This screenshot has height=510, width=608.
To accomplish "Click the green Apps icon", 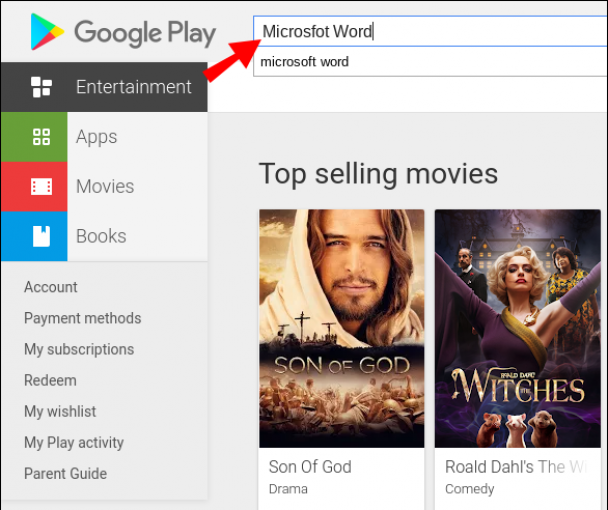I will click(41, 137).
